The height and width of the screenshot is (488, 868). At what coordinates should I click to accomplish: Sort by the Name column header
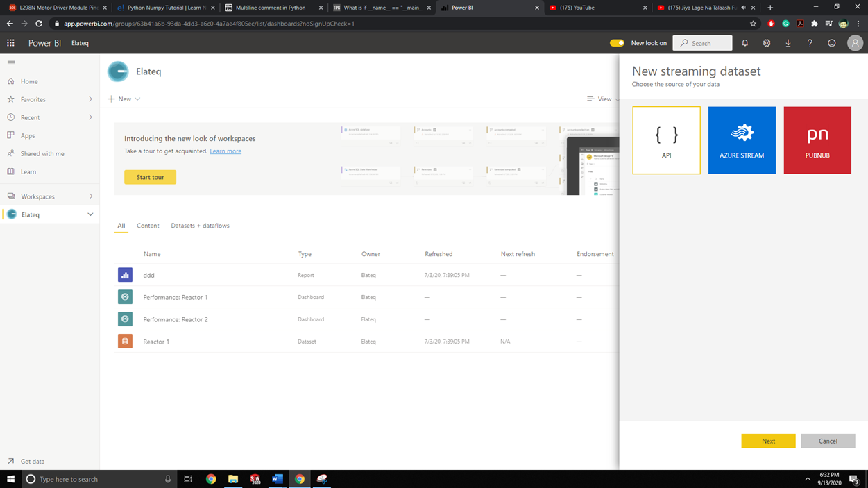pos(152,254)
